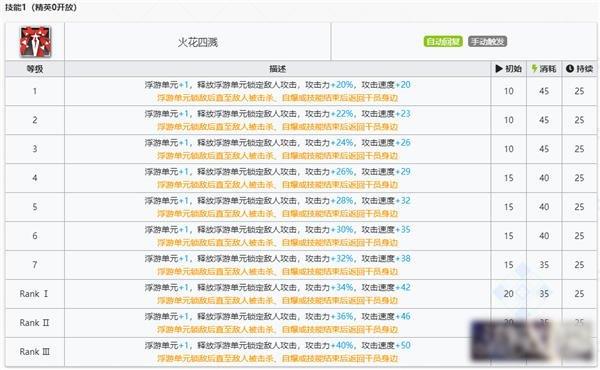The width and height of the screenshot is (600, 370).
Task: Click the Rank III row label
Action: [34, 352]
